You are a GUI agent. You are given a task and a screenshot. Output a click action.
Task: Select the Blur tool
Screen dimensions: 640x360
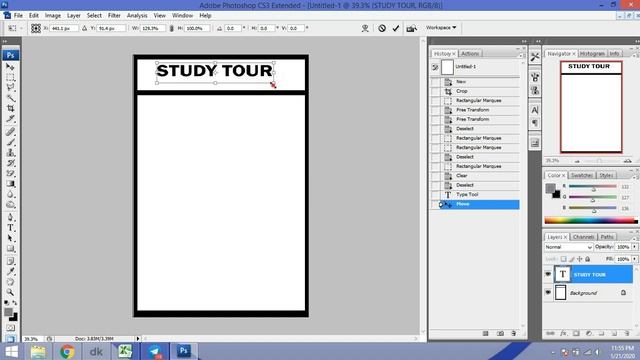(x=11, y=195)
